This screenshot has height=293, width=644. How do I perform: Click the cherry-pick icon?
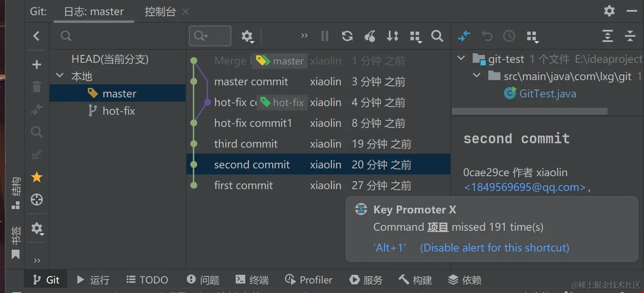pos(370,36)
